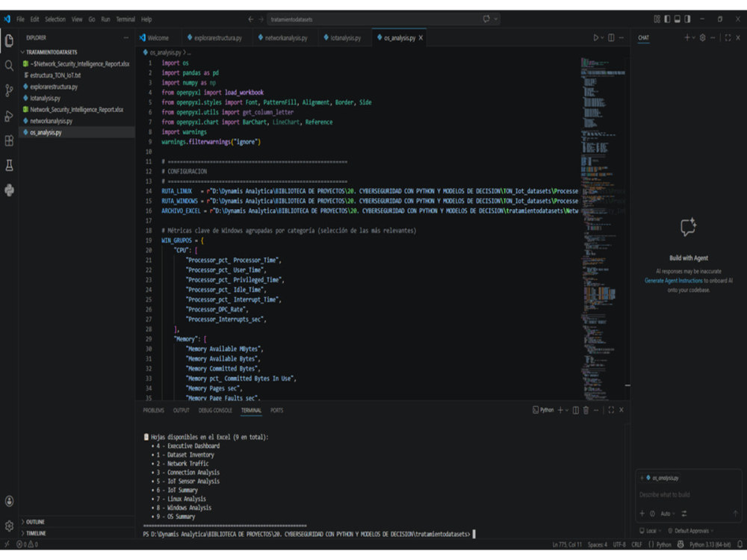
Task: Click UTF-8 encoding in status bar
Action: 619,544
